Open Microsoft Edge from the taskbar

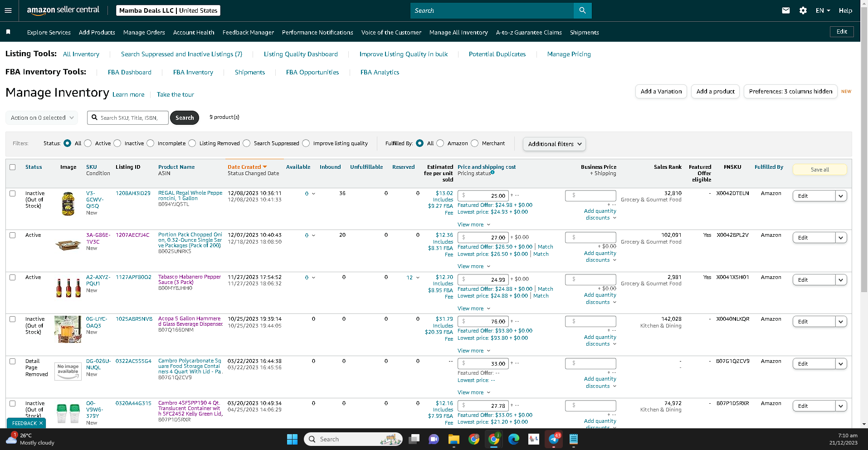coord(513,439)
